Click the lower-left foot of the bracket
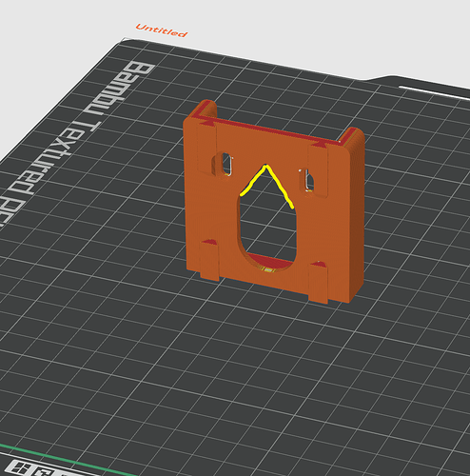 209,261
